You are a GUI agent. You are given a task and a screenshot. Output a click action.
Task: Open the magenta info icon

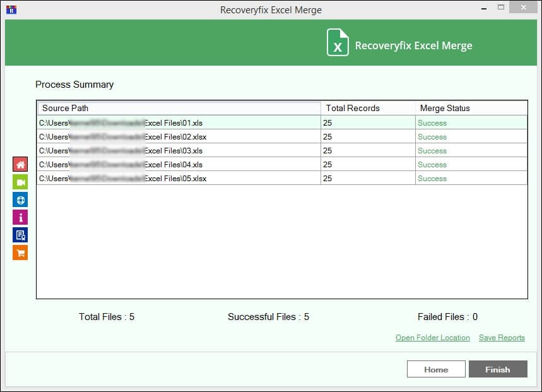click(x=20, y=217)
